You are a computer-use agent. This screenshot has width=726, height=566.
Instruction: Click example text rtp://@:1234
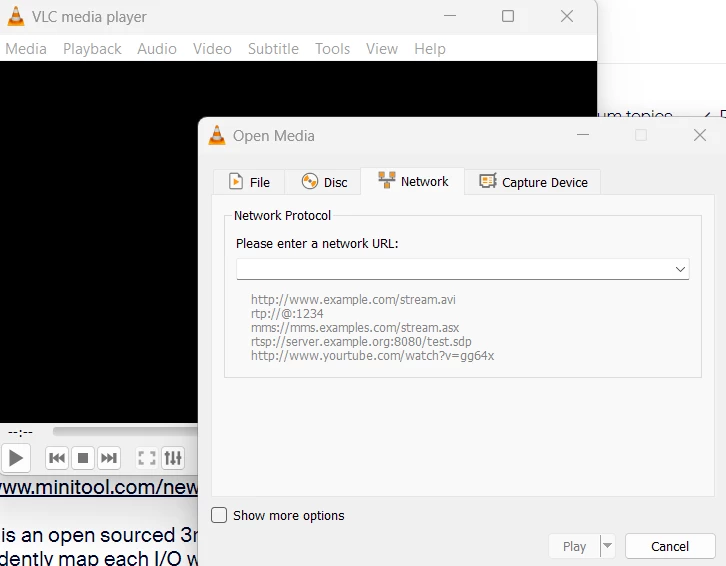pos(287,314)
